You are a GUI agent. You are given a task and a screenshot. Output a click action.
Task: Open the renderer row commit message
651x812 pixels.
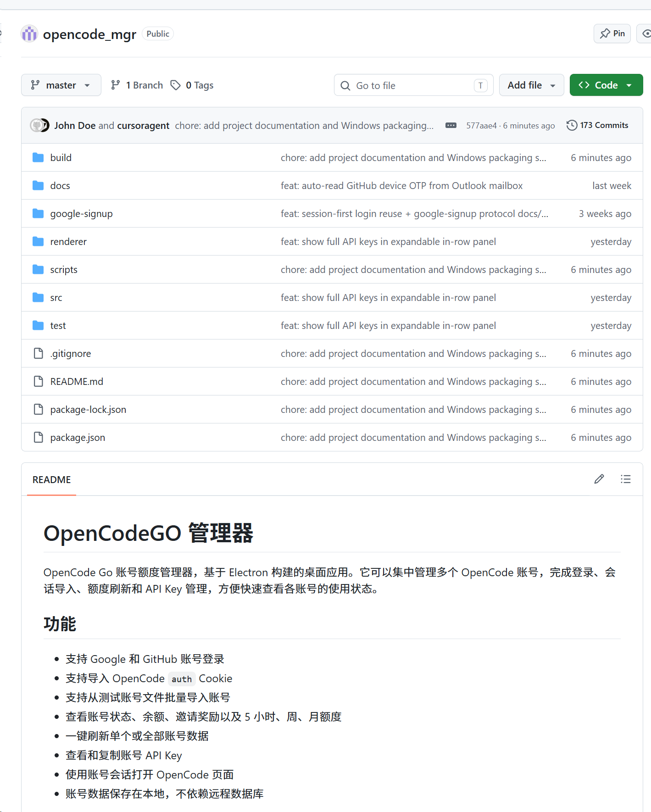(x=389, y=242)
